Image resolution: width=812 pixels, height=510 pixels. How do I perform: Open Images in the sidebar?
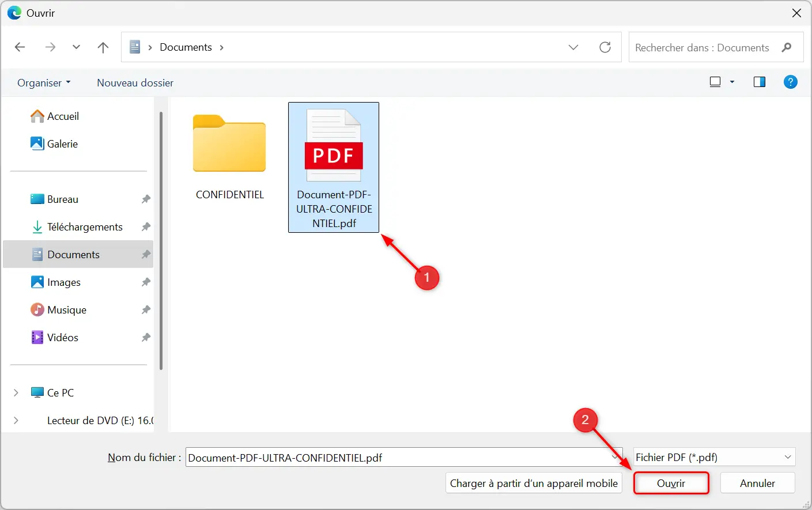click(x=55, y=282)
